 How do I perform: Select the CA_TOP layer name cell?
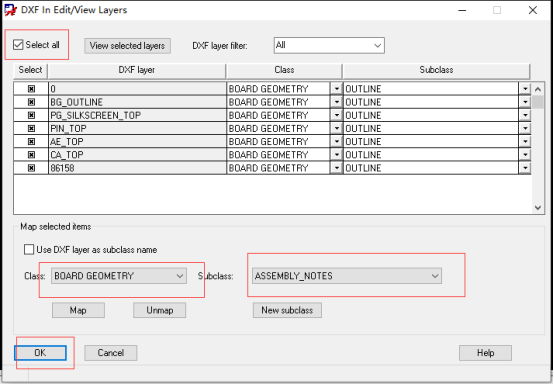pyautogui.click(x=137, y=155)
